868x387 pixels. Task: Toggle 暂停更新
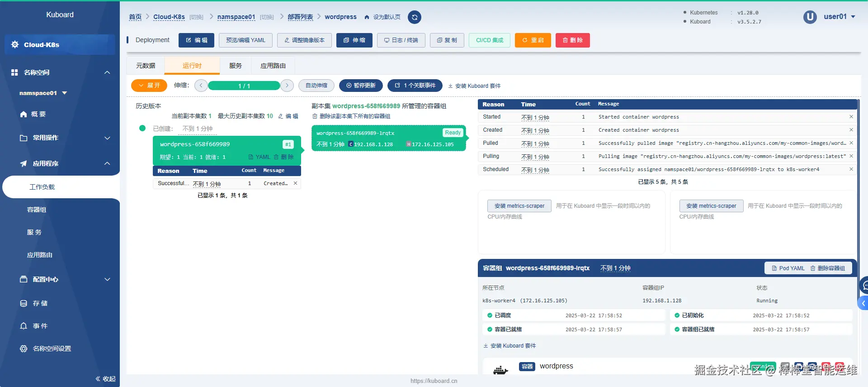[361, 86]
